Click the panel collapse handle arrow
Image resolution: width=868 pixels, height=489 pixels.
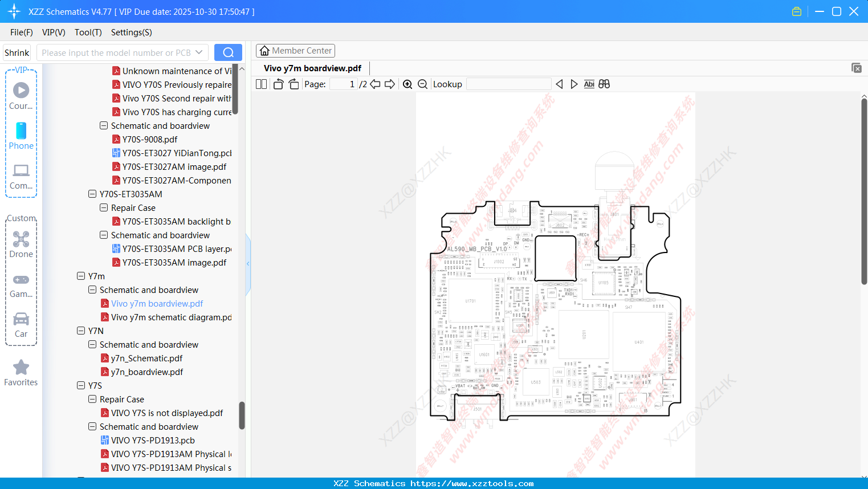click(x=248, y=263)
